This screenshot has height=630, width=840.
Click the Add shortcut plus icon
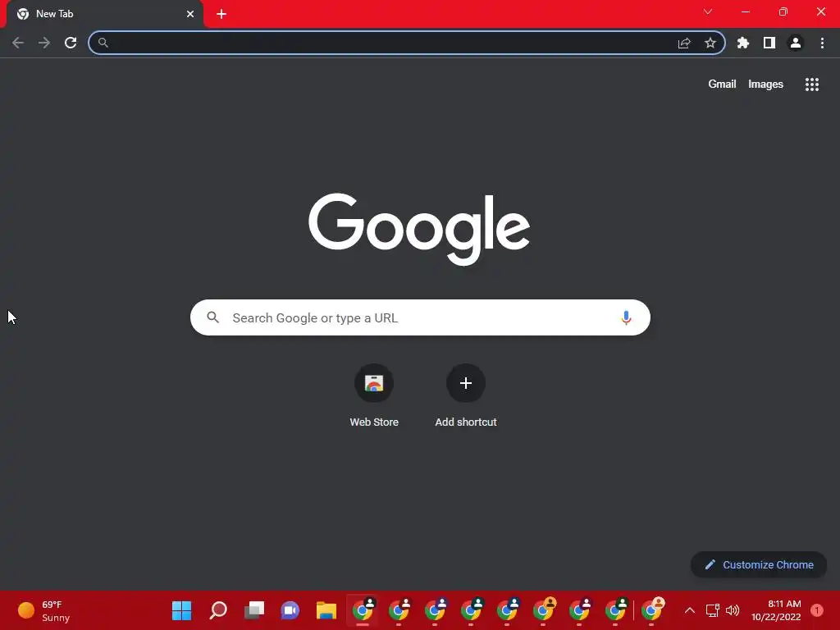click(x=466, y=383)
